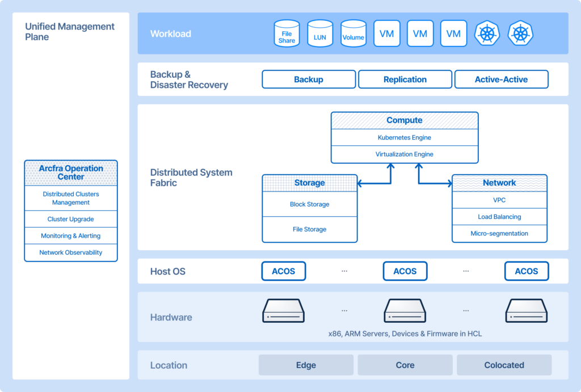The image size is (581, 392).
Task: Choose the Active-Active option
Action: click(501, 79)
